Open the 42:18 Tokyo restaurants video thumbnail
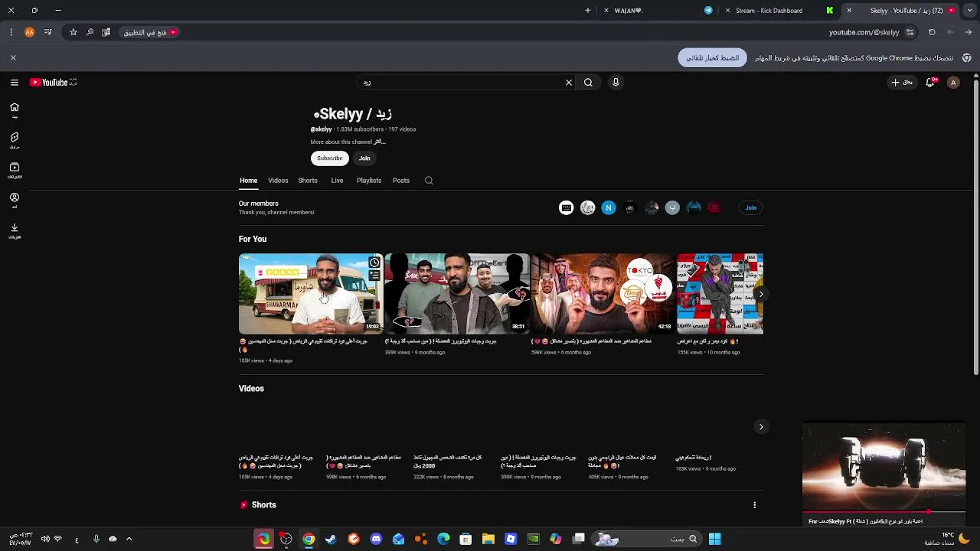This screenshot has height=551, width=980. pyautogui.click(x=603, y=294)
